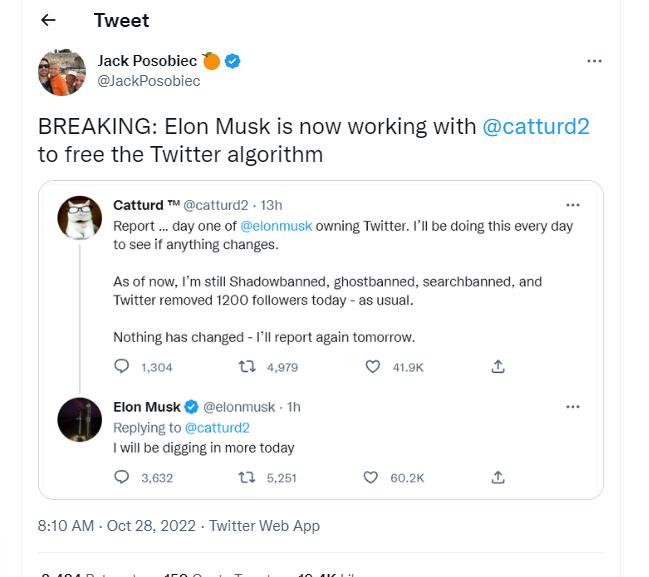Screen dimensions: 649x577
Task: Like Elon Musk's reply showing 60.2K likes
Action: pos(370,478)
